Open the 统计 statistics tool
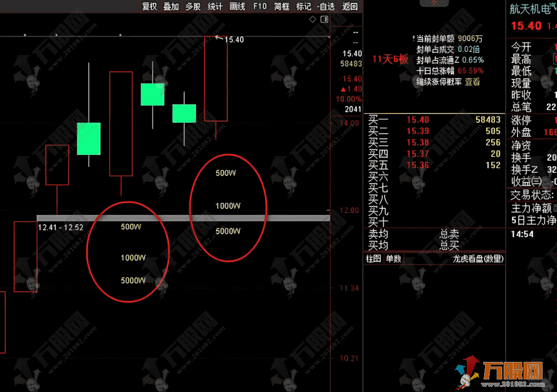The height and width of the screenshot is (392, 557). [x=214, y=7]
